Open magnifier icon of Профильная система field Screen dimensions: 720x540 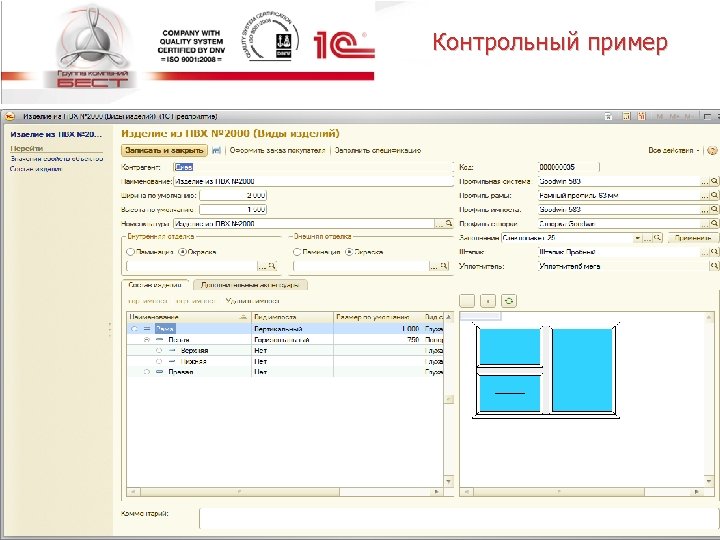pyautogui.click(x=714, y=181)
